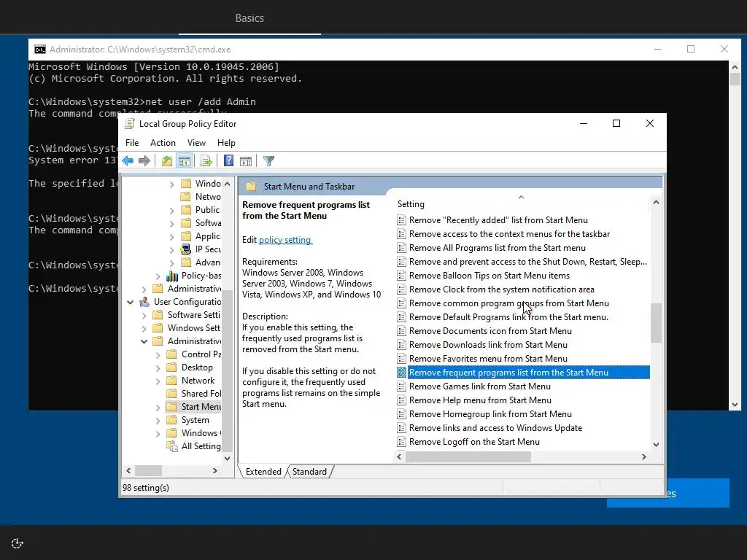
Task: Switch to the Standard tab
Action: point(309,472)
